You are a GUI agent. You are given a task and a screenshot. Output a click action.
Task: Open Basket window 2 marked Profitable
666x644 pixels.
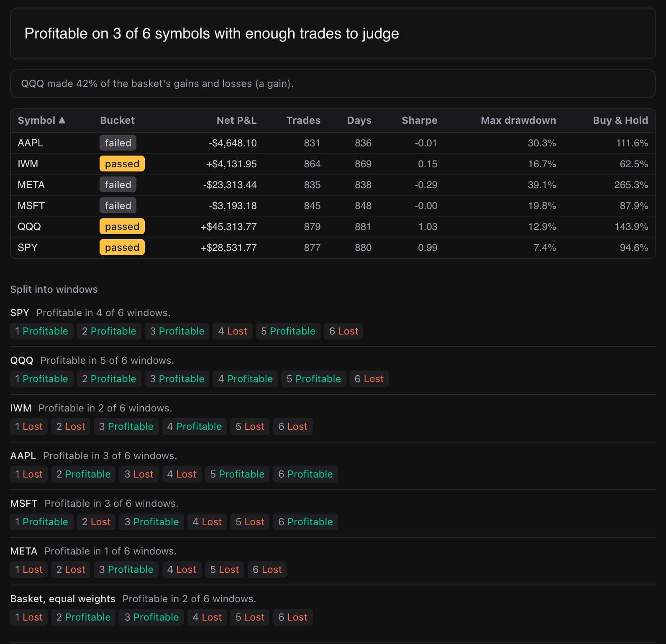pyautogui.click(x=84, y=617)
